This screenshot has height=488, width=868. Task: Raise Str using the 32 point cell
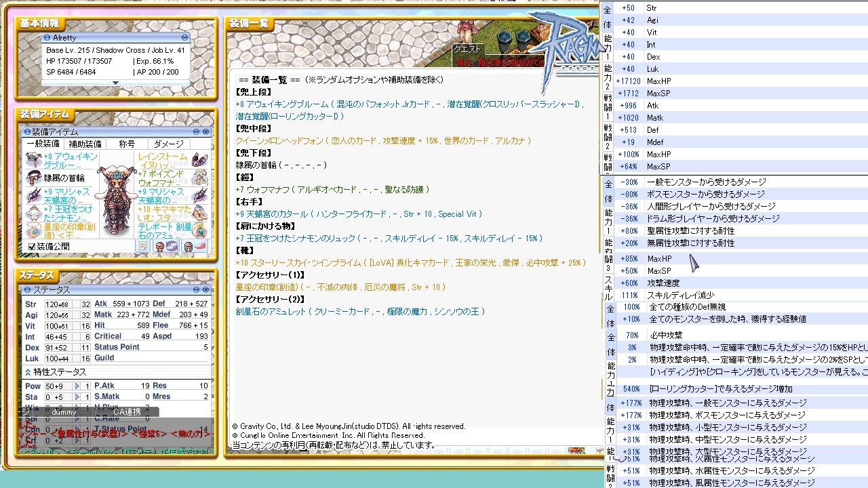pyautogui.click(x=85, y=304)
